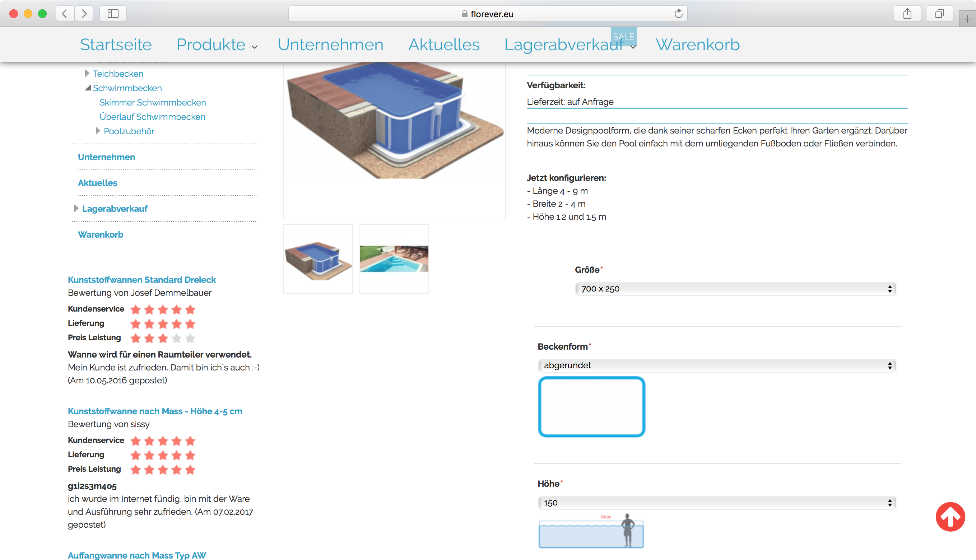
Task: Open the Höhe dropdown showing 150
Action: point(717,502)
